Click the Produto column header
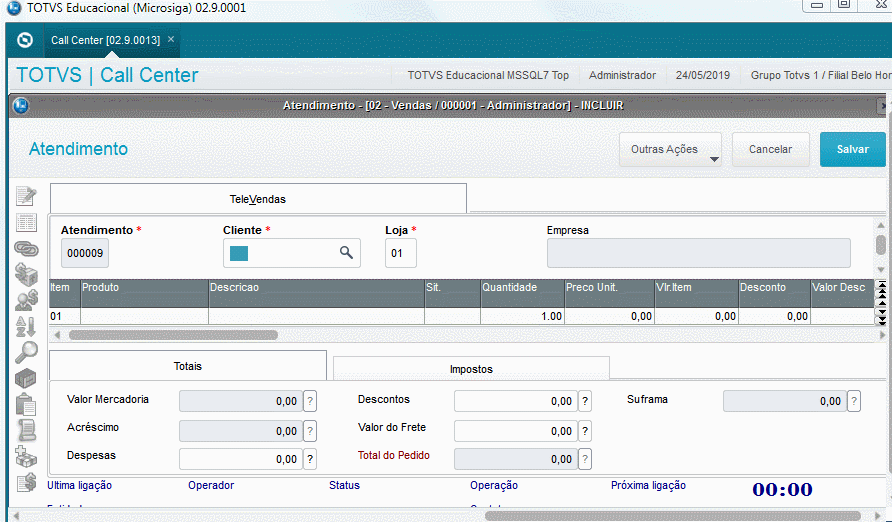This screenshot has height=522, width=892. (144, 293)
